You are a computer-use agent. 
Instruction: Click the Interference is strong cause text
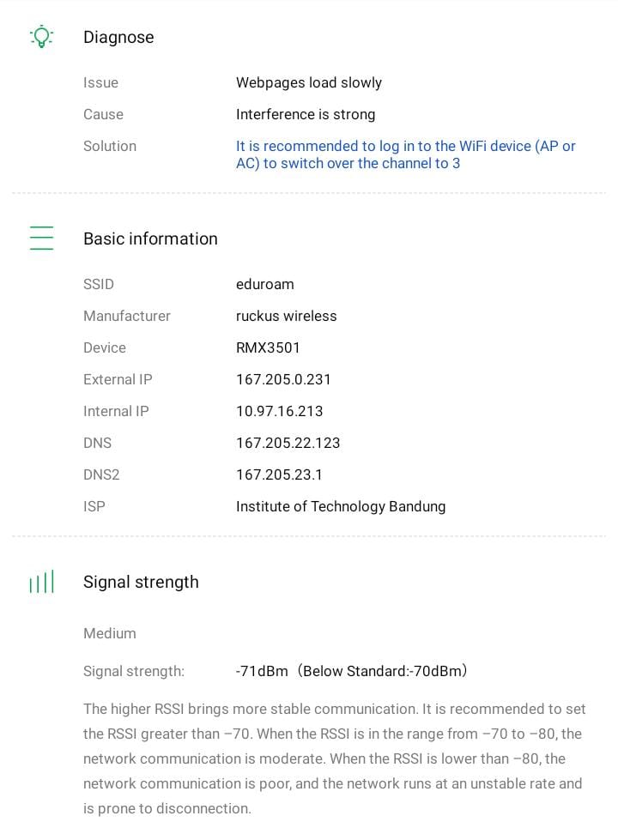pyautogui.click(x=306, y=114)
